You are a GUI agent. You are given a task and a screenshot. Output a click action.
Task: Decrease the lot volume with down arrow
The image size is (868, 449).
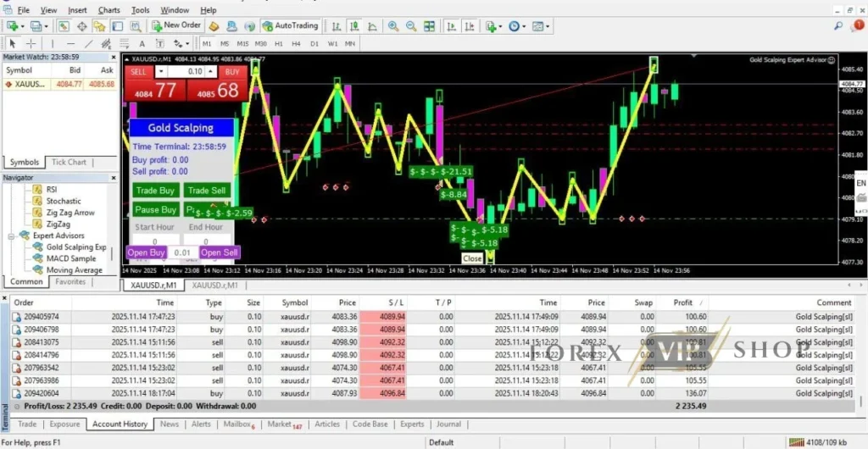pos(160,72)
